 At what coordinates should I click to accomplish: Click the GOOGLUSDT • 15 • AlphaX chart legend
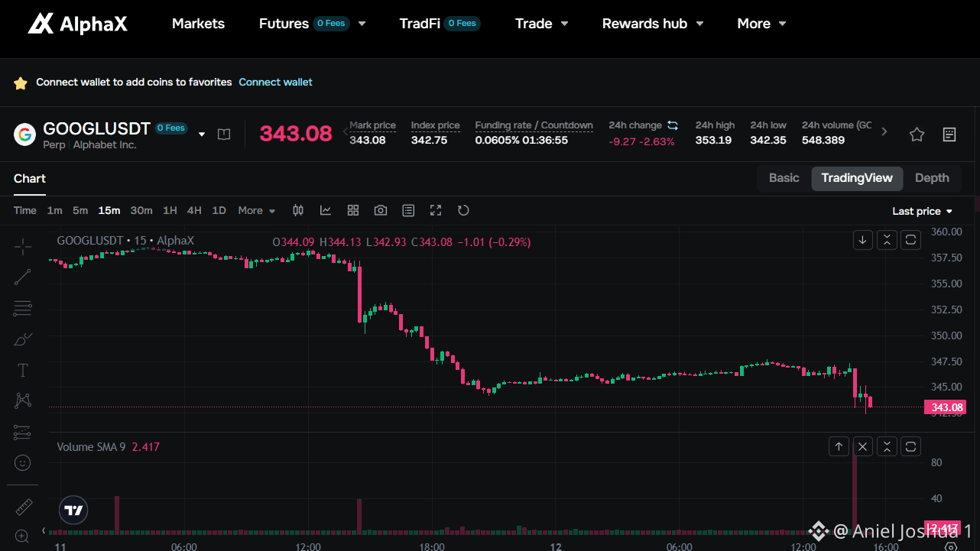pyautogui.click(x=125, y=241)
